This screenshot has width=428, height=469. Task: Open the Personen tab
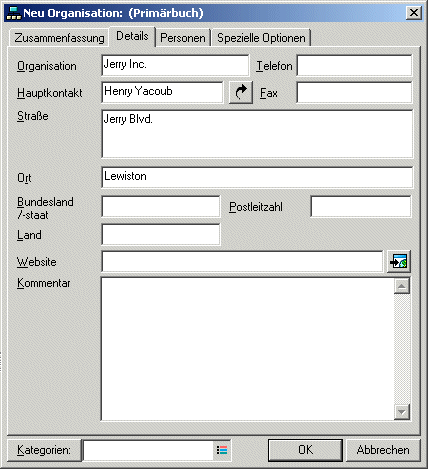tap(183, 38)
